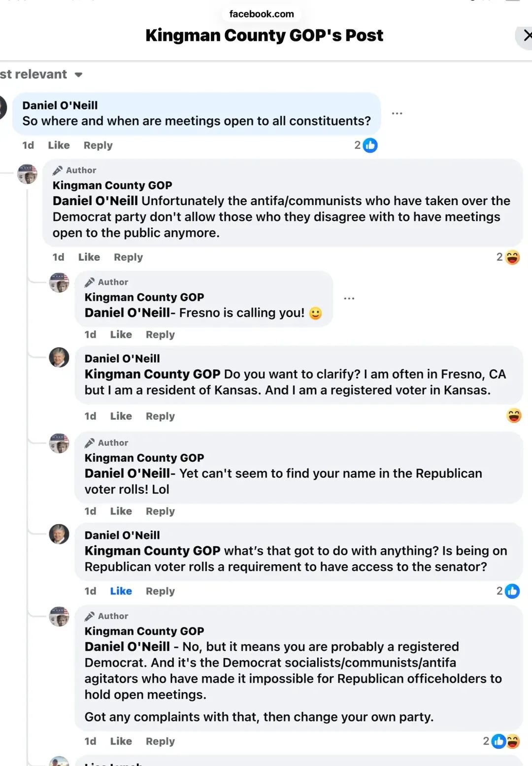Open Daniel O'Neill's avatar on Fresno, CA comment
The width and height of the screenshot is (532, 766).
pos(59,357)
